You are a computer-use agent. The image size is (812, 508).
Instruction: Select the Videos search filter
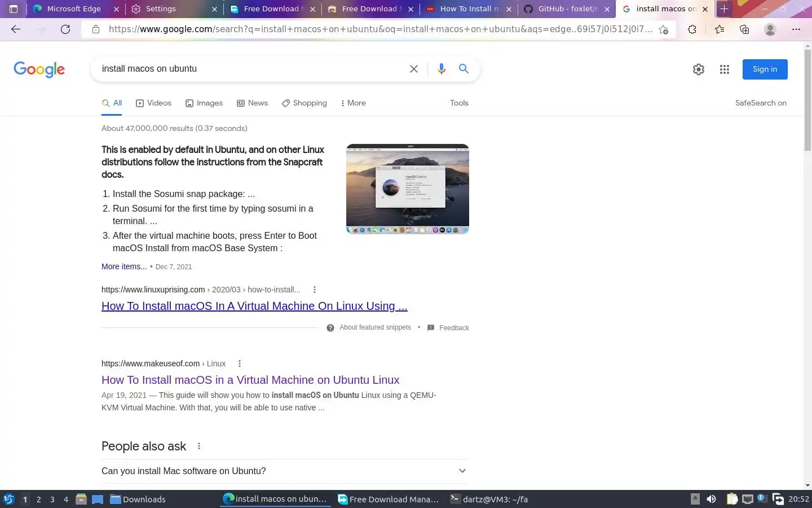[153, 103]
